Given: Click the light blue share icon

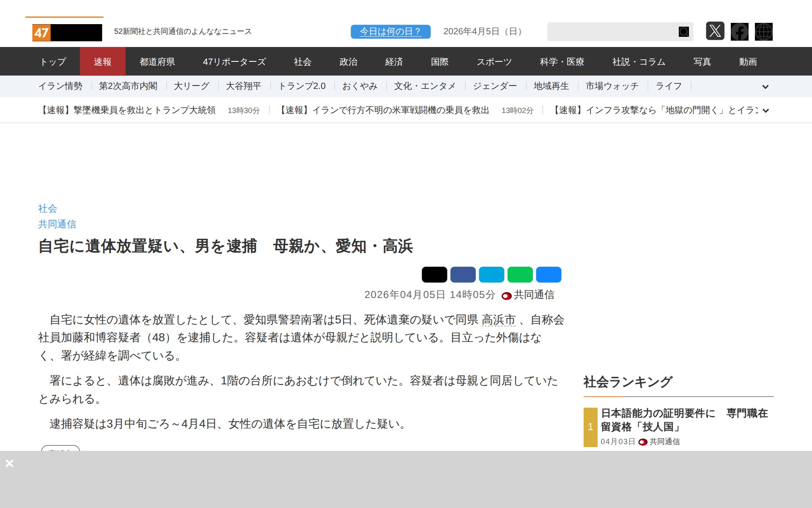Looking at the screenshot, I should [x=492, y=274].
